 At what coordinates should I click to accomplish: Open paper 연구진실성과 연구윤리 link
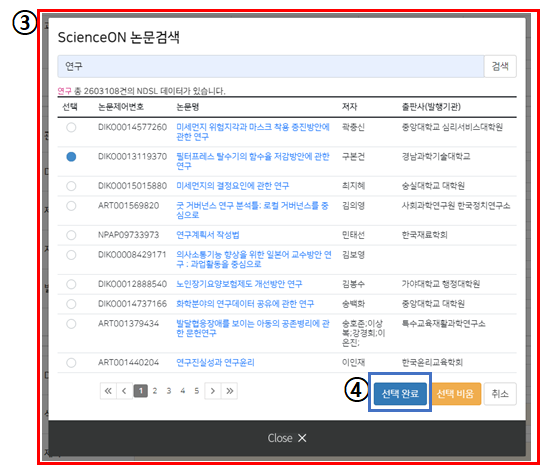pyautogui.click(x=215, y=362)
